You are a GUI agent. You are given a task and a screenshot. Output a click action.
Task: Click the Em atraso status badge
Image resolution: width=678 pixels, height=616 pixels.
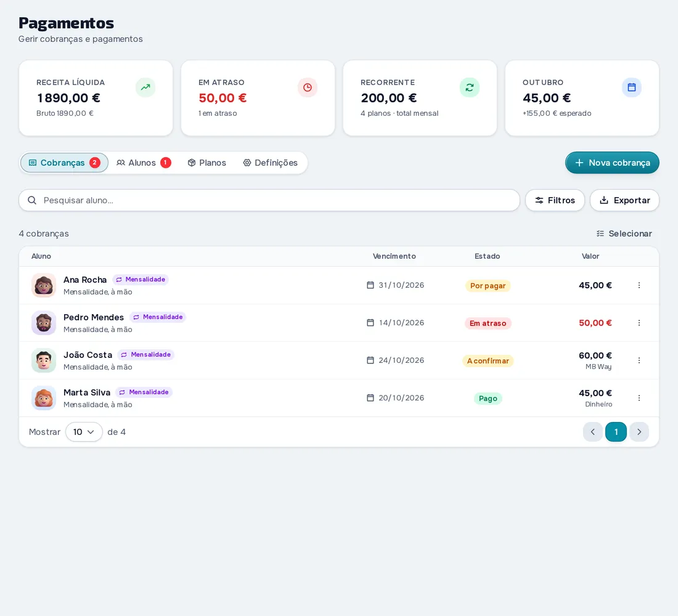click(x=488, y=323)
